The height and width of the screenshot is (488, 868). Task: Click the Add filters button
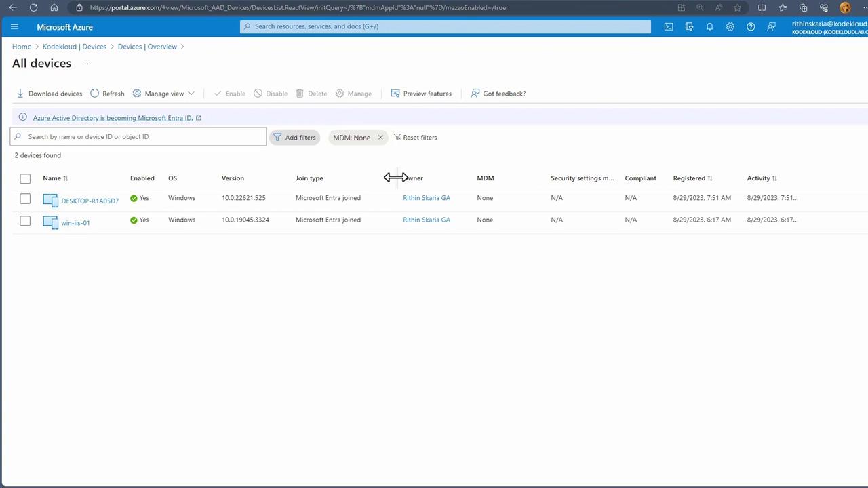pos(294,138)
